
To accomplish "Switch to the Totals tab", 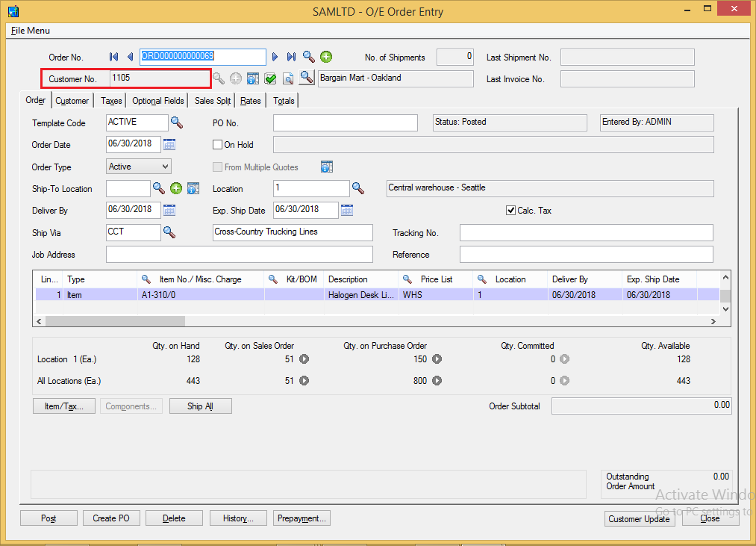I will (x=284, y=101).
